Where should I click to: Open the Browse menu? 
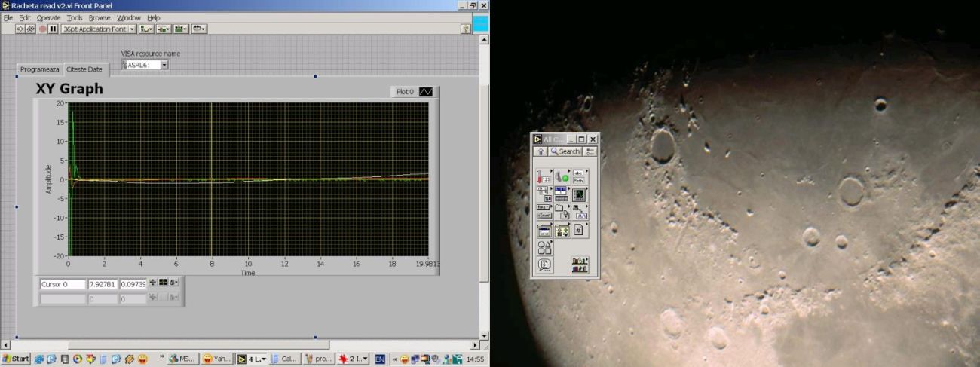[100, 17]
